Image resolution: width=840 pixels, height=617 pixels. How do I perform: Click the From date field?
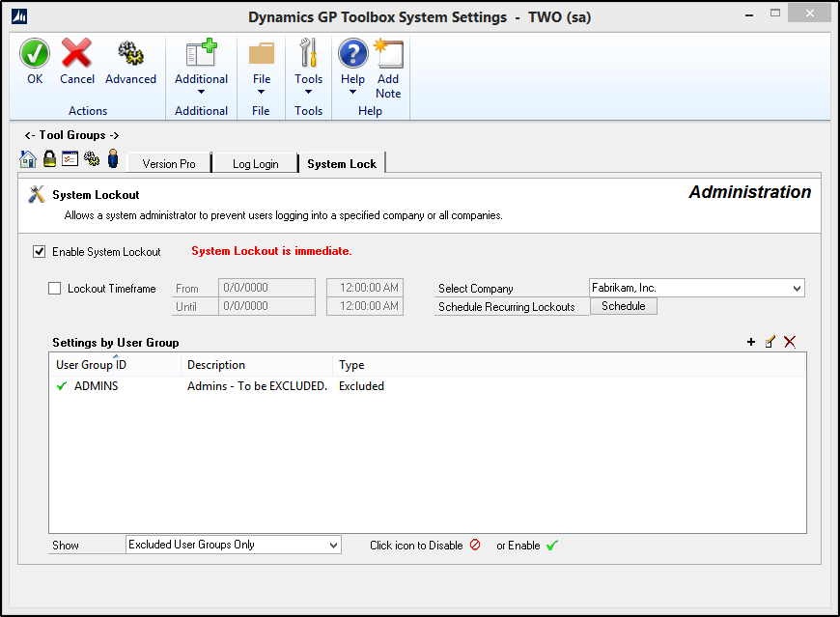[x=266, y=288]
